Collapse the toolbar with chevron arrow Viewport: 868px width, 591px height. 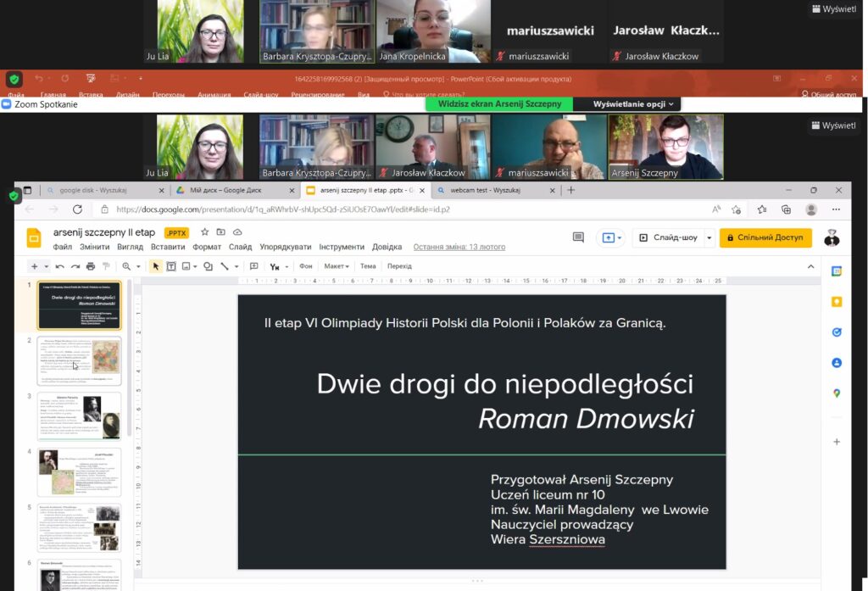click(x=811, y=266)
